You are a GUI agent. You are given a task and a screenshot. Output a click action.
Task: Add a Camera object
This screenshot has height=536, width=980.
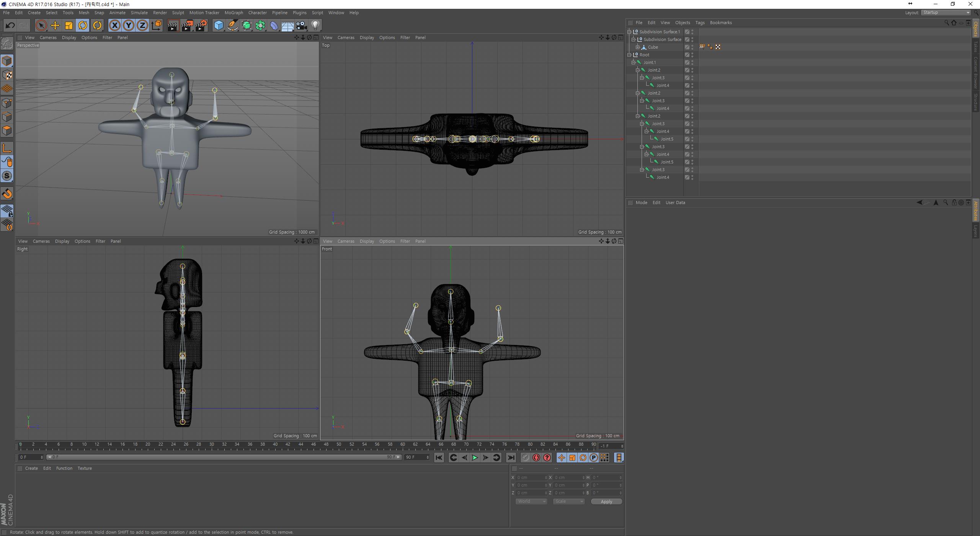302,26
